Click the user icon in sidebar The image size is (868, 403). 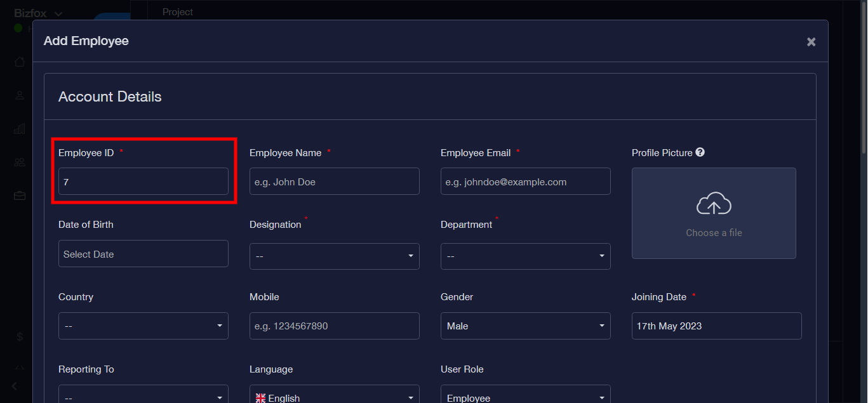point(20,95)
